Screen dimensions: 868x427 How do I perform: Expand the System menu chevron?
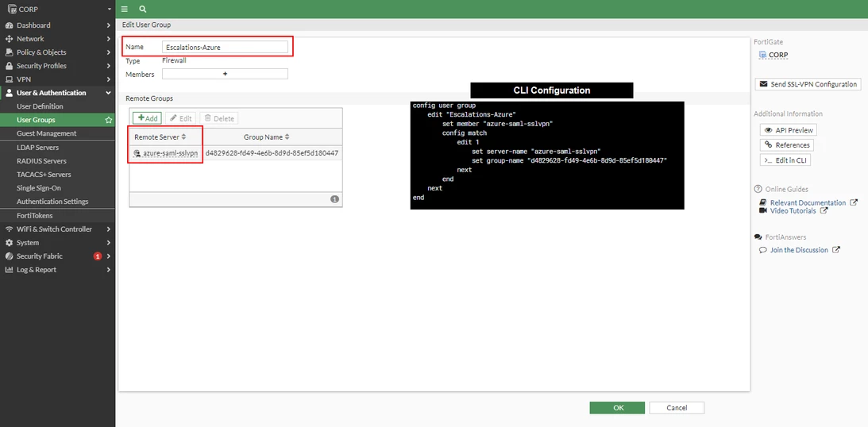109,243
